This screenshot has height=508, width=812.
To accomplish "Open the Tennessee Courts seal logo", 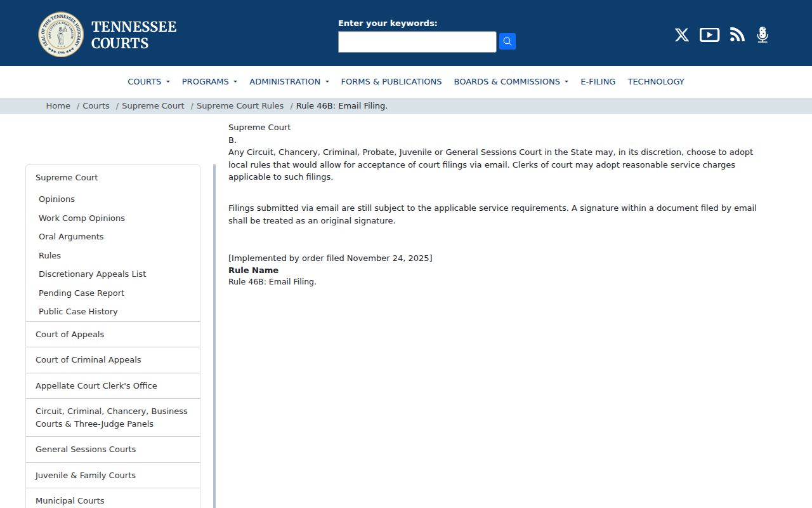I will point(61,34).
